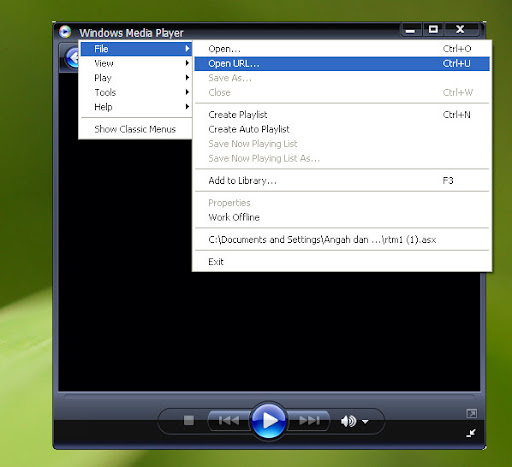Click the full screen view icon

click(472, 414)
